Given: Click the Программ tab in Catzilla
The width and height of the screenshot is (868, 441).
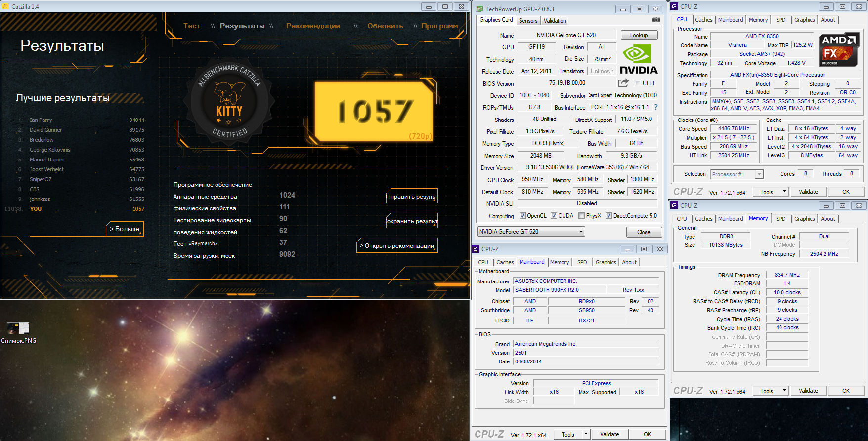Looking at the screenshot, I should coord(439,26).
